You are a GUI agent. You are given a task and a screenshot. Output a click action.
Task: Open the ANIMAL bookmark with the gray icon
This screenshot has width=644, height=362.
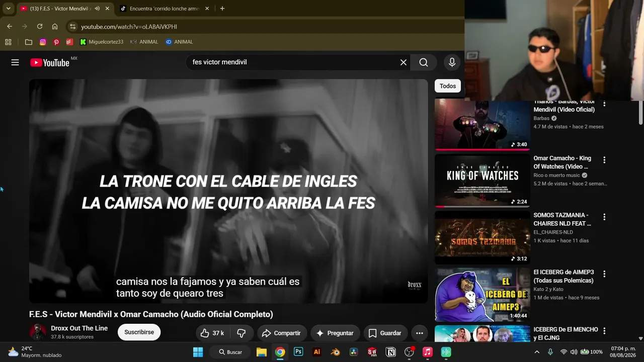tap(144, 42)
